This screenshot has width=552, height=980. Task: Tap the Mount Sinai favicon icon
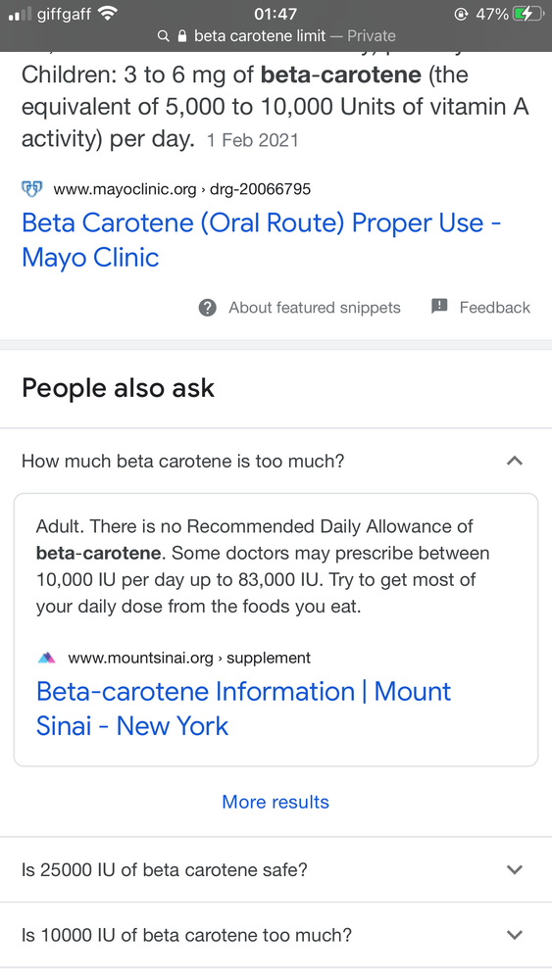coord(47,659)
